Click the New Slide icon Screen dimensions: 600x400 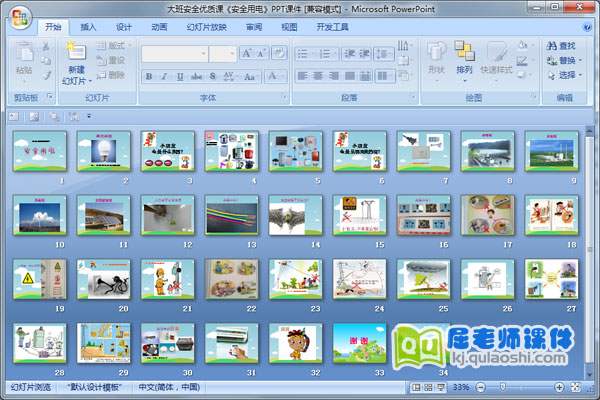click(76, 51)
